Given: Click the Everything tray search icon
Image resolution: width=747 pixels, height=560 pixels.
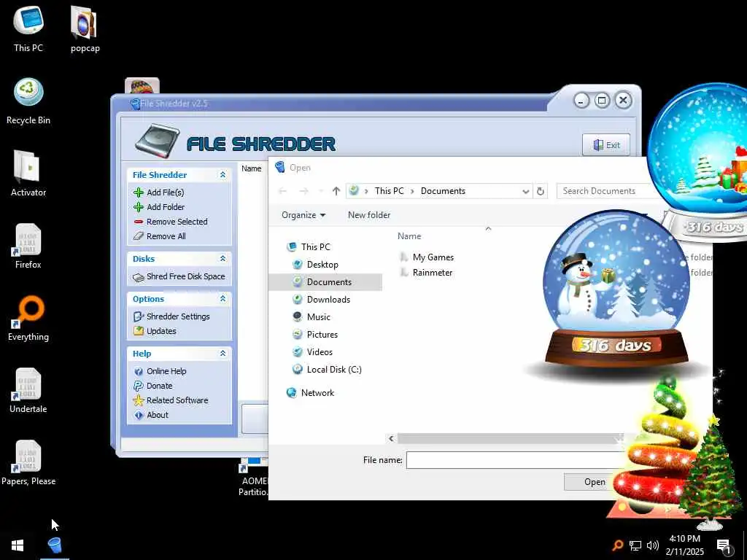Looking at the screenshot, I should (x=617, y=545).
